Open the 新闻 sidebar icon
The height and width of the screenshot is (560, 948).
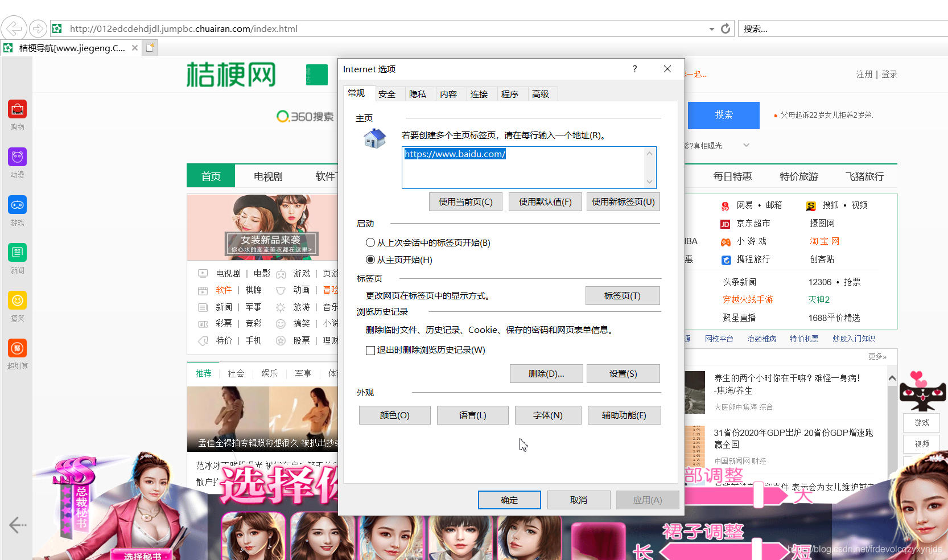point(17,252)
